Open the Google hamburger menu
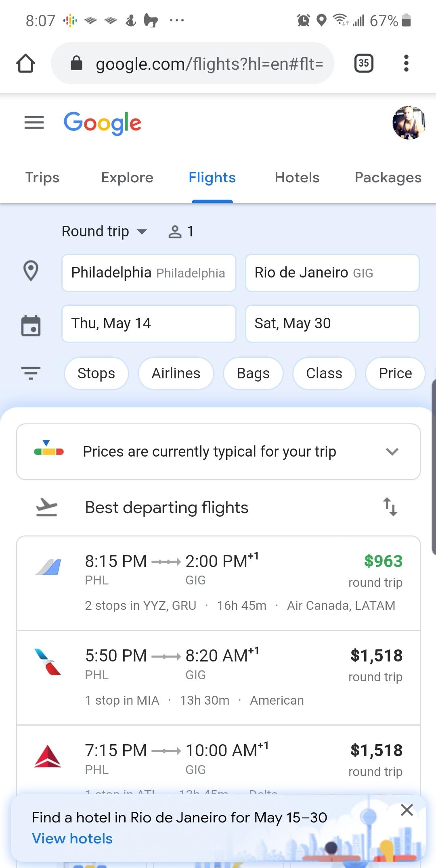The width and height of the screenshot is (436, 868). click(34, 123)
